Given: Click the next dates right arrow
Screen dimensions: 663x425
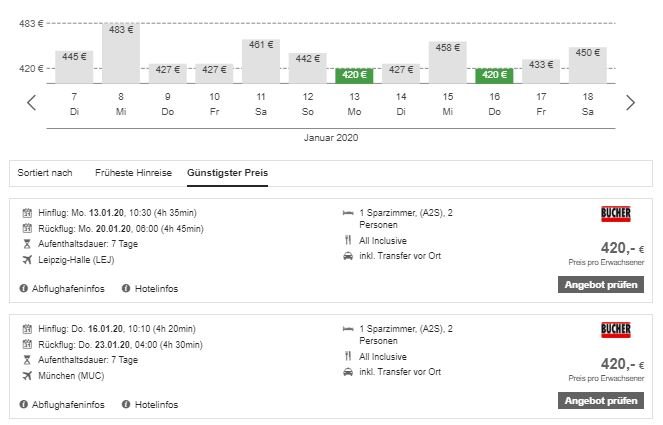Looking at the screenshot, I should (630, 102).
